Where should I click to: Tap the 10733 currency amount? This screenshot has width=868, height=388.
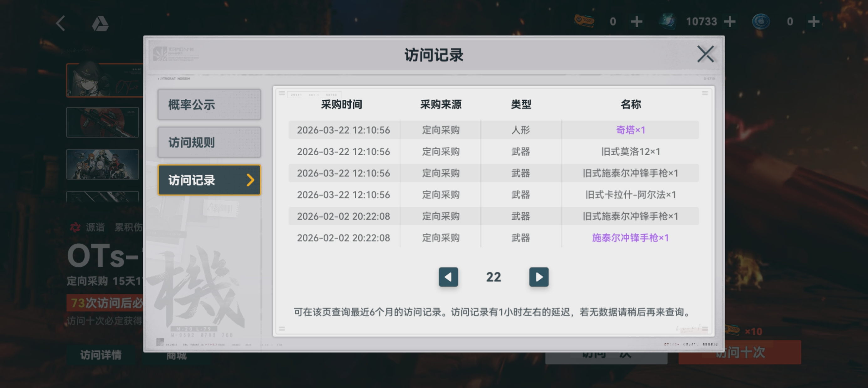(x=701, y=22)
